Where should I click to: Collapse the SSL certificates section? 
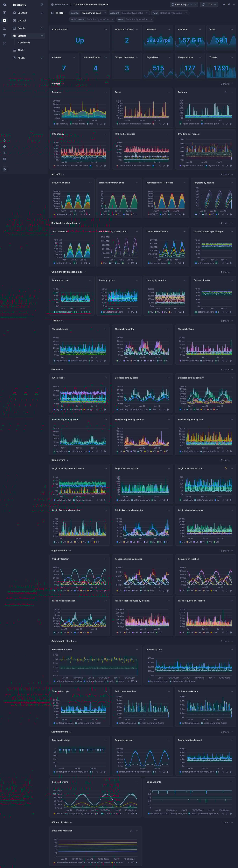pyautogui.click(x=62, y=822)
